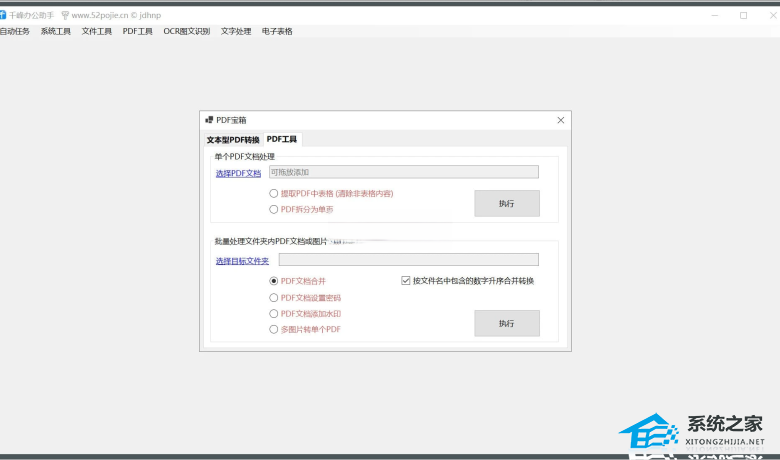Open the 文字处理 menu
This screenshot has height=460, width=780.
(x=236, y=31)
